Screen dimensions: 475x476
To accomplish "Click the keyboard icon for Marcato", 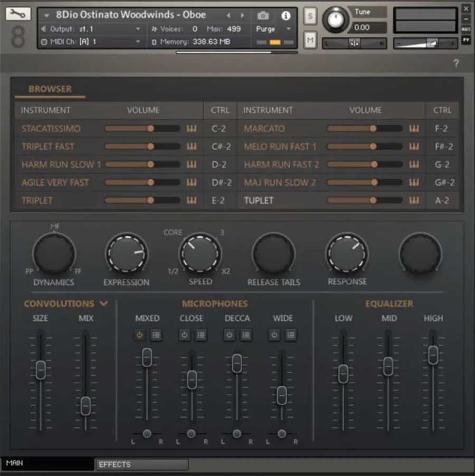I will [414, 128].
